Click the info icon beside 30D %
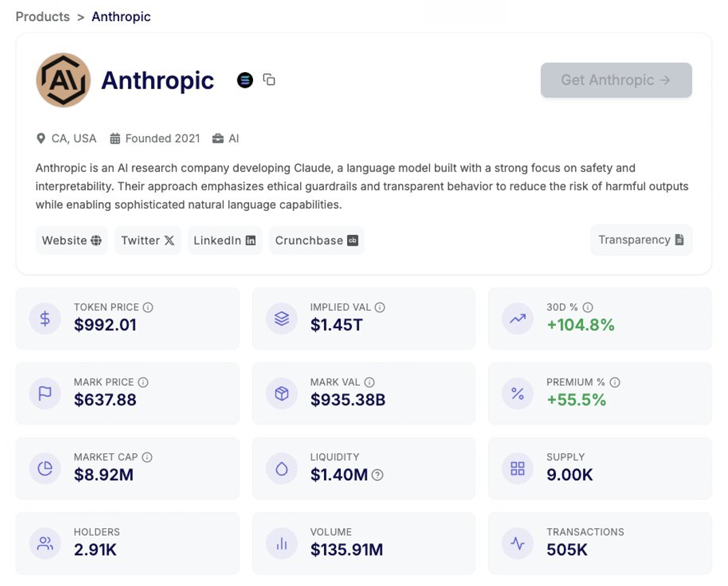This screenshot has height=586, width=728. point(588,308)
